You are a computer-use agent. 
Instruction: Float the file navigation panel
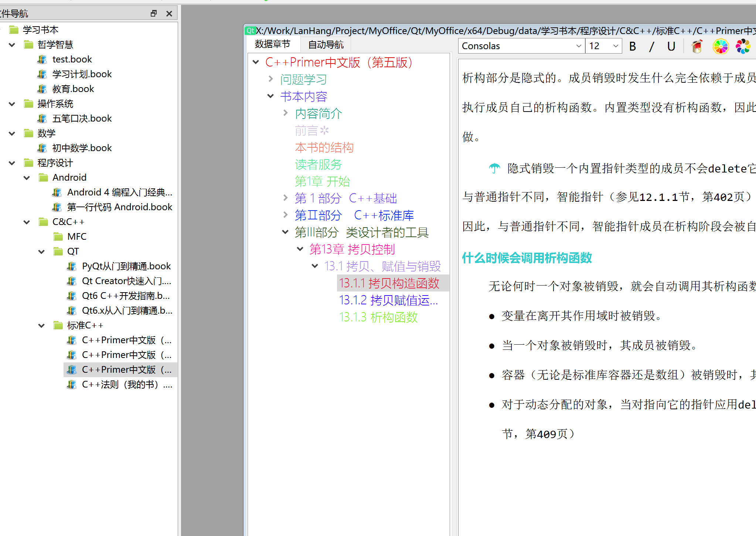(154, 13)
